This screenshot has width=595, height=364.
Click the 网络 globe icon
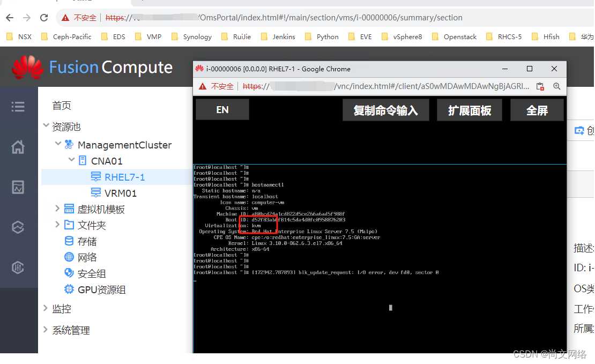pyautogui.click(x=69, y=257)
